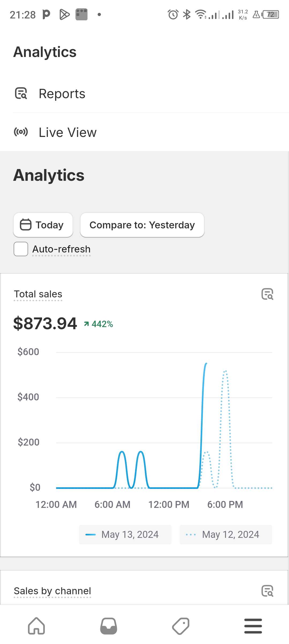The width and height of the screenshot is (289, 644).
Task: Click the 6:00 PM axis label on chart
Action: (226, 504)
